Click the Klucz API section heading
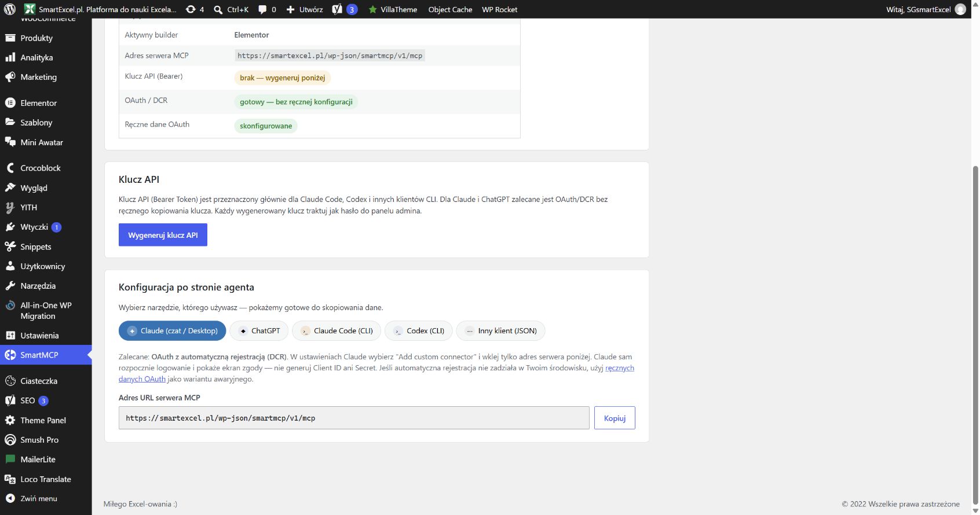 [x=139, y=179]
